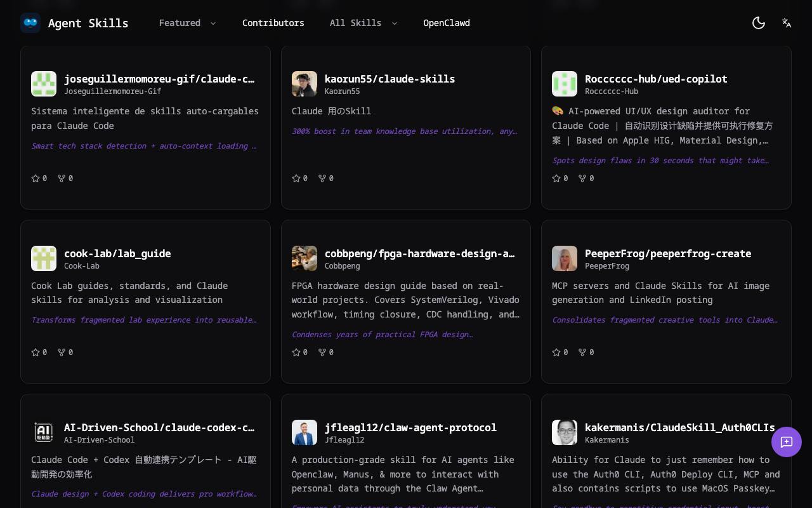Viewport: 812px width, 508px height.
Task: Click the '300% boost in team knowledge' tagline
Action: click(405, 131)
